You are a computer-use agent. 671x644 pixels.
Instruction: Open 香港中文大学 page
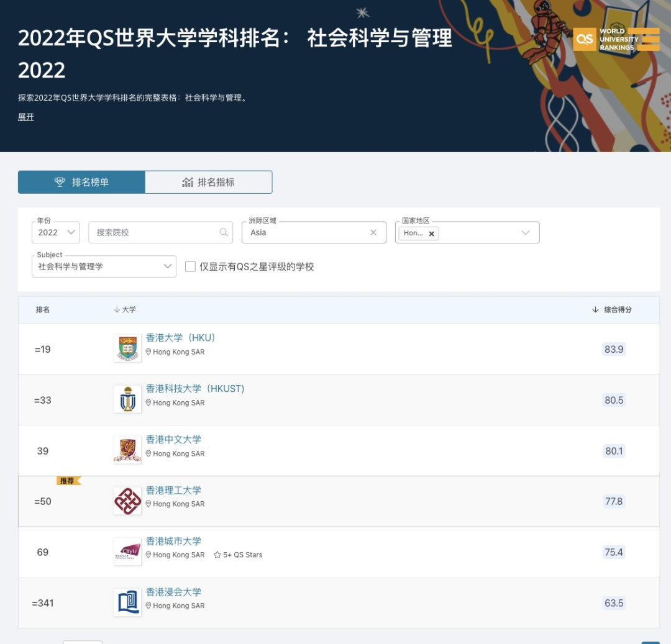click(x=173, y=440)
